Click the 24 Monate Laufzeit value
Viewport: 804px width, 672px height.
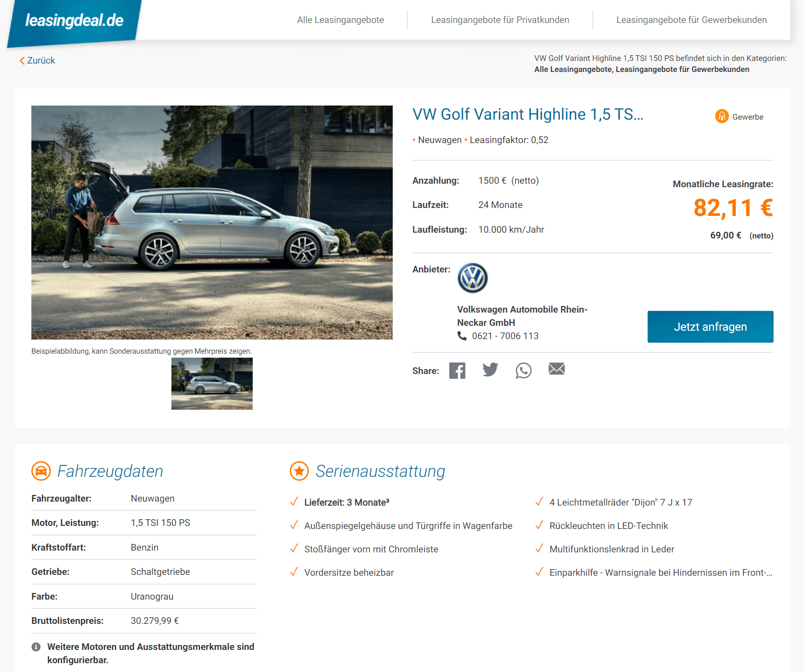click(500, 205)
